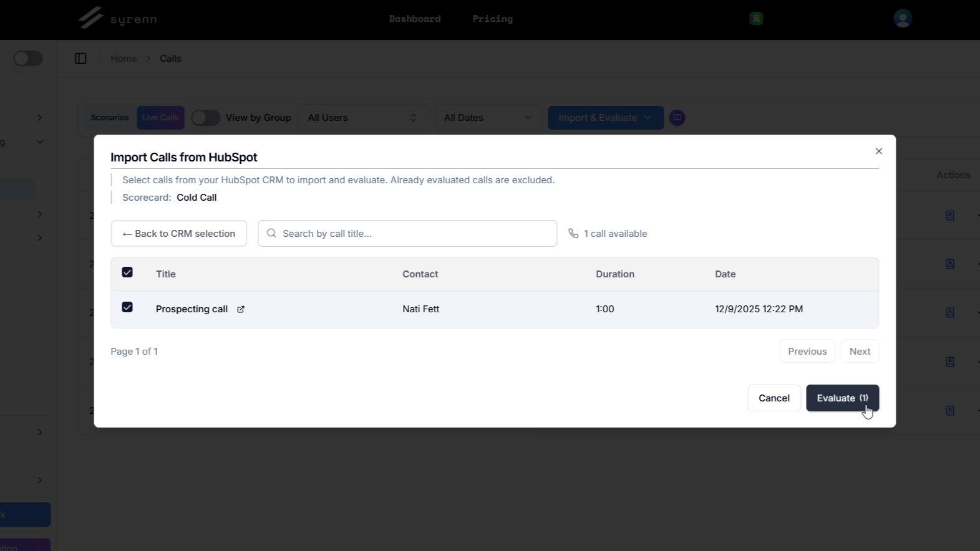Switch to the Scenarios tab
Screen dimensions: 980x551
(109, 117)
